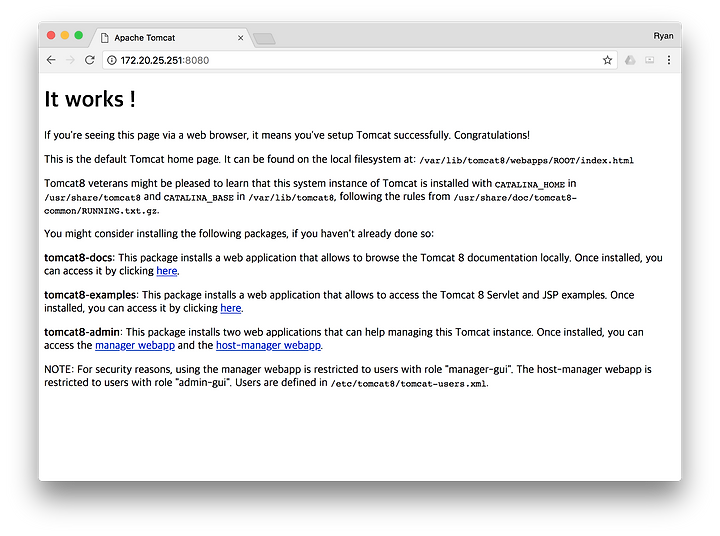Select the Apache Tomcat tab
720x536 pixels.
(171, 38)
